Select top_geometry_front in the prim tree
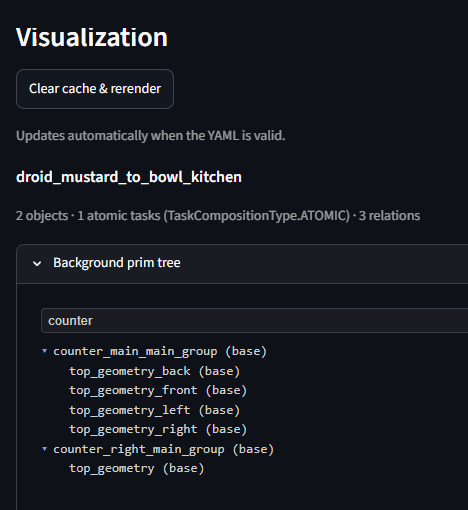Screen dimensions: 468x510 click(x=158, y=390)
